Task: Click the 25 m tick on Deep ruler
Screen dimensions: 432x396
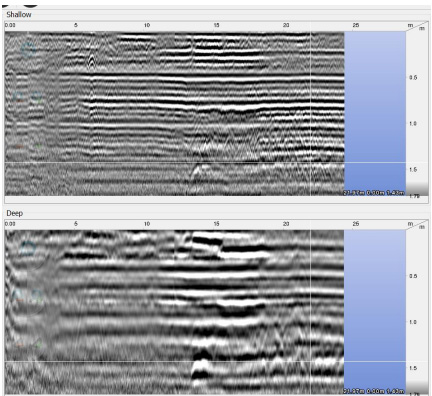Action: click(x=356, y=224)
